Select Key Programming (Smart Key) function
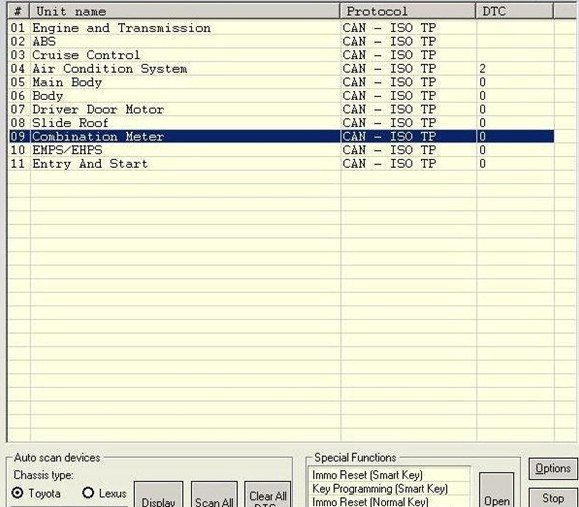 pos(389,489)
